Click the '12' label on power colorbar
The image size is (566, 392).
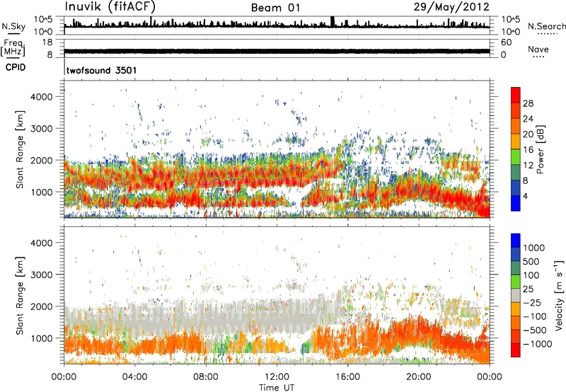[x=528, y=165]
